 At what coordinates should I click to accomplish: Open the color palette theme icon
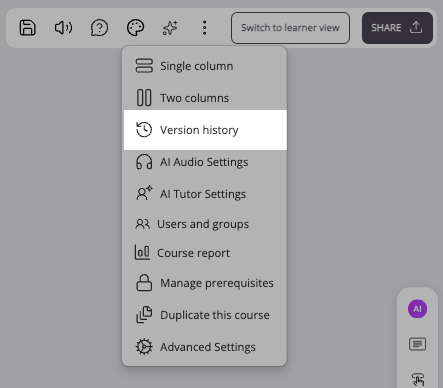(x=135, y=28)
